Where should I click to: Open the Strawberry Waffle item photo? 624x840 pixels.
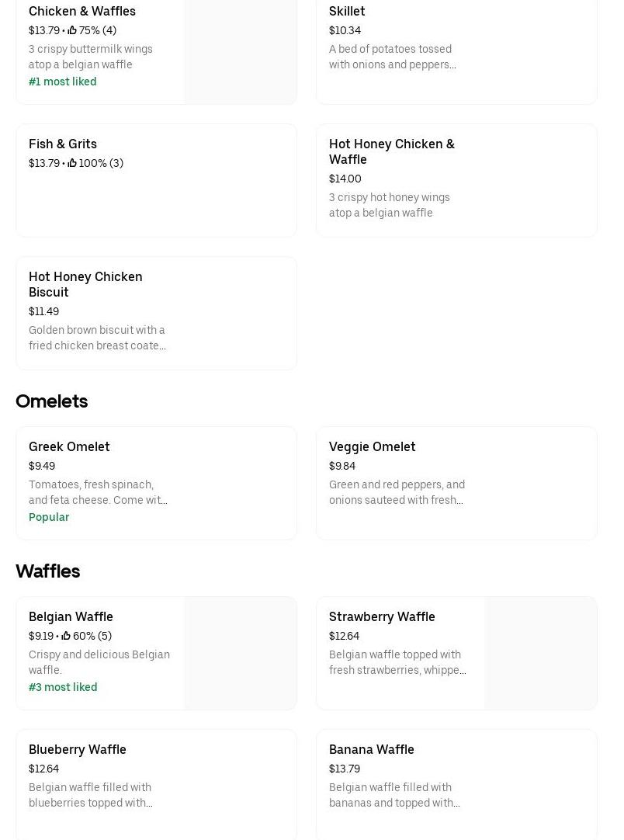click(x=540, y=653)
